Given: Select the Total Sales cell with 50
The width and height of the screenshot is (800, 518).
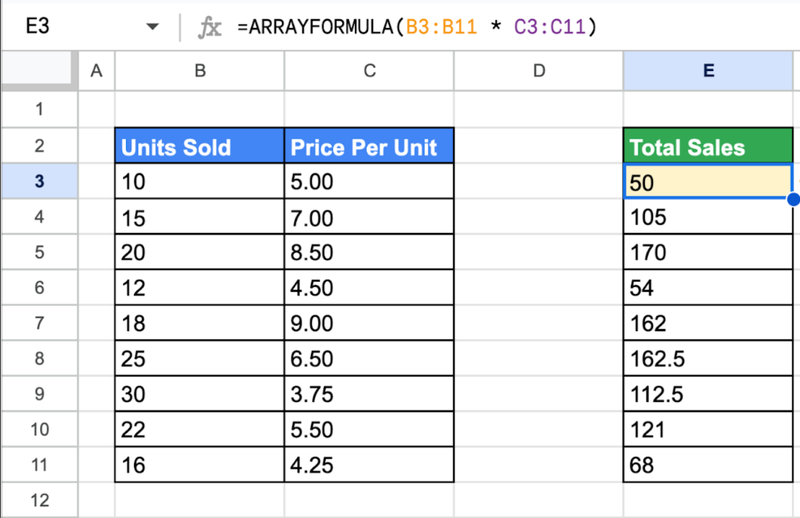Looking at the screenshot, I should (708, 181).
